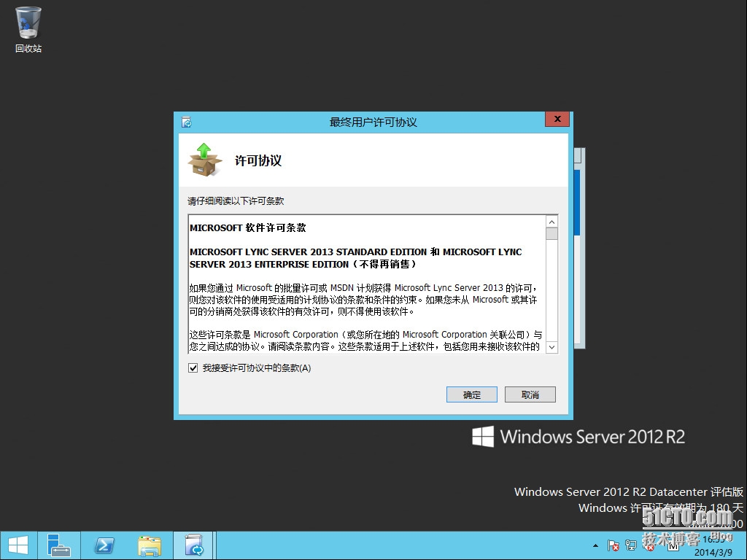Click the license text scrollbar thumb
The height and width of the screenshot is (560, 747).
551,234
